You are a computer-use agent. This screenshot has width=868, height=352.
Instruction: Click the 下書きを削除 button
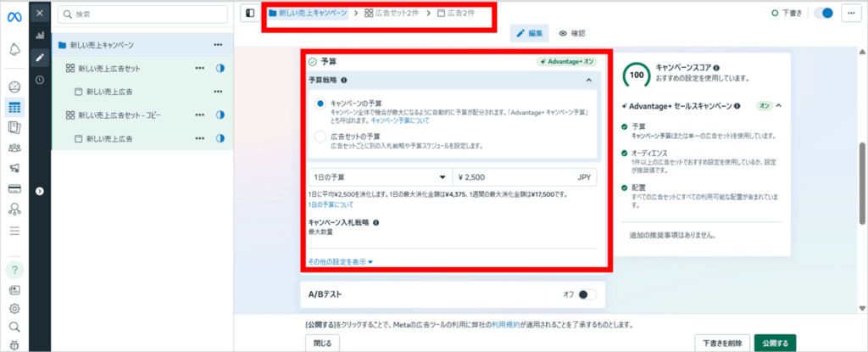[x=722, y=344]
